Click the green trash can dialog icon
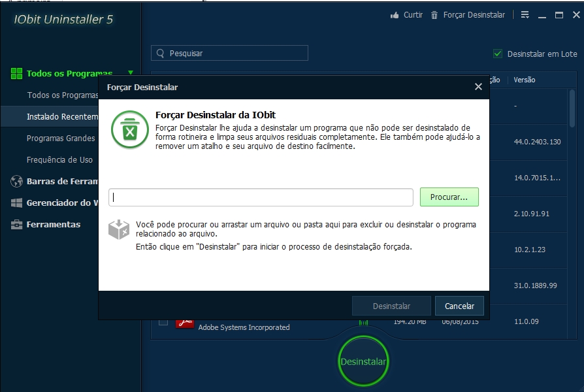Screen dimensions: 584x392 point(130,129)
